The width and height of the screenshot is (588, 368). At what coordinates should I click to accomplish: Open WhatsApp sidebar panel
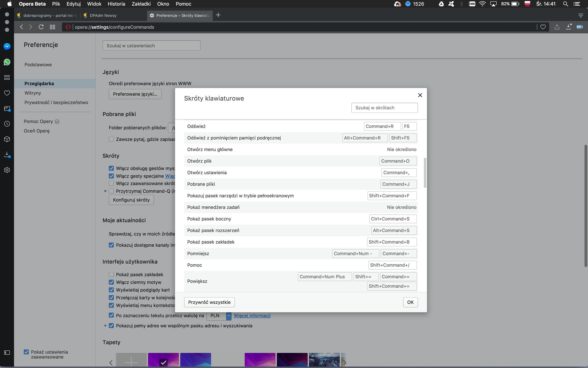[7, 62]
